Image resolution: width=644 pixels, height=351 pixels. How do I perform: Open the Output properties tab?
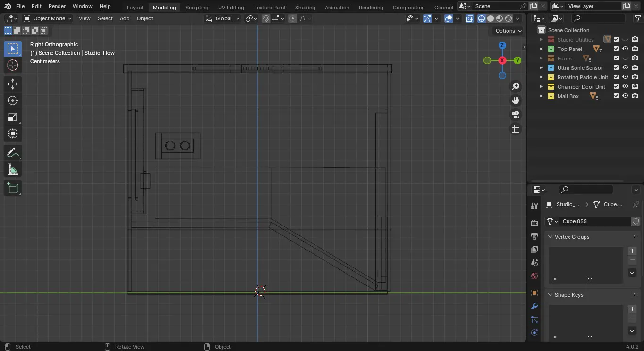[x=534, y=236]
